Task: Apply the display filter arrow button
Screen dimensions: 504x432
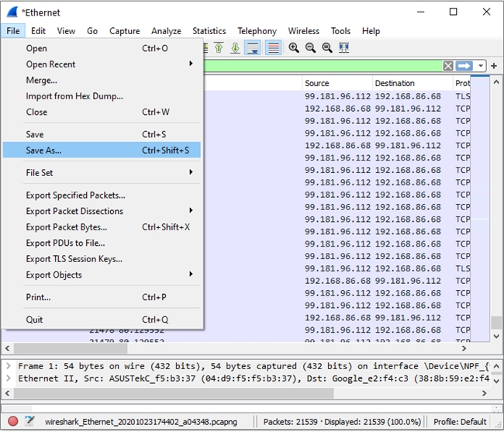Action: click(464, 67)
